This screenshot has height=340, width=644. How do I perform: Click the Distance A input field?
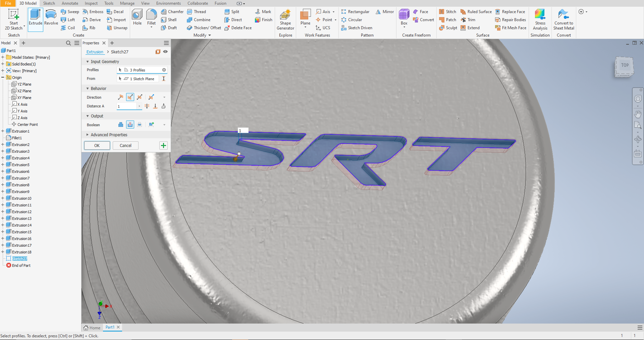point(127,106)
